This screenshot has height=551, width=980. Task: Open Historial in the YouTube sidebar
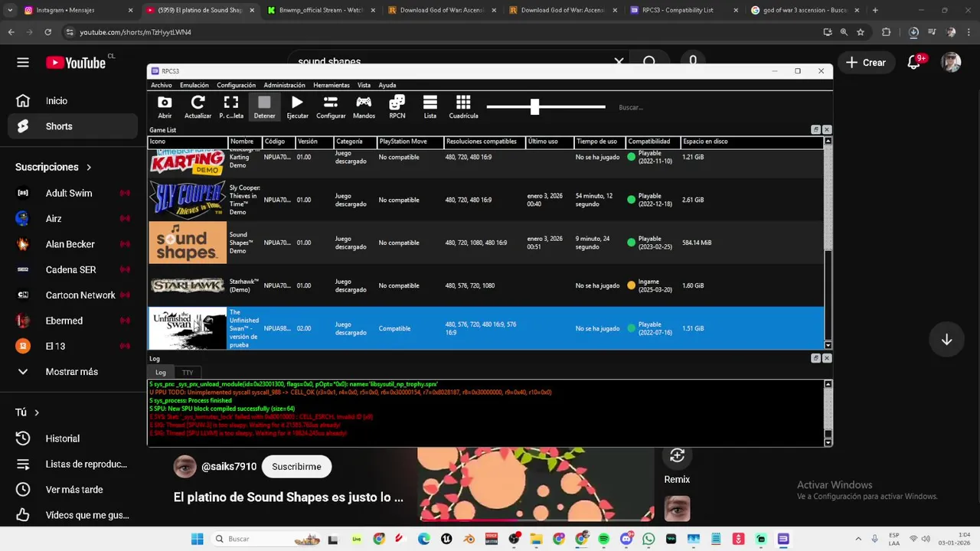point(73,439)
